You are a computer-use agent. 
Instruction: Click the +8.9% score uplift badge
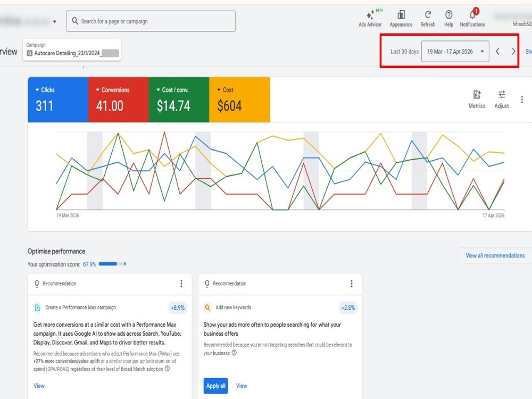tap(178, 307)
